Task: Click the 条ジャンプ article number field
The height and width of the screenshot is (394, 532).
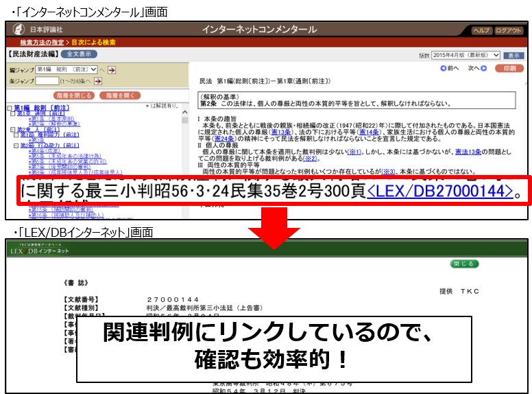Action: click(47, 81)
